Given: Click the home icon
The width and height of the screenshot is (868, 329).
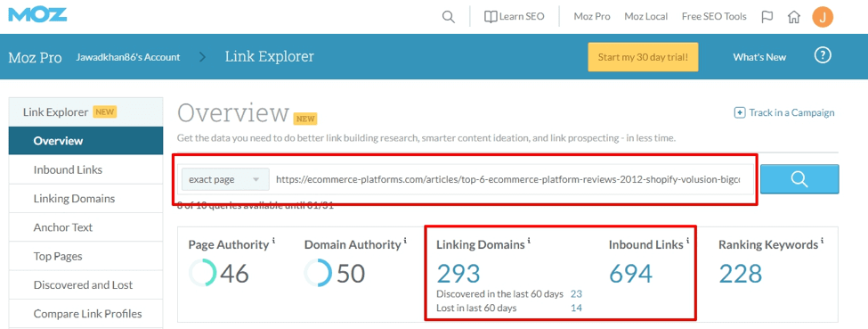Looking at the screenshot, I should coord(794,17).
